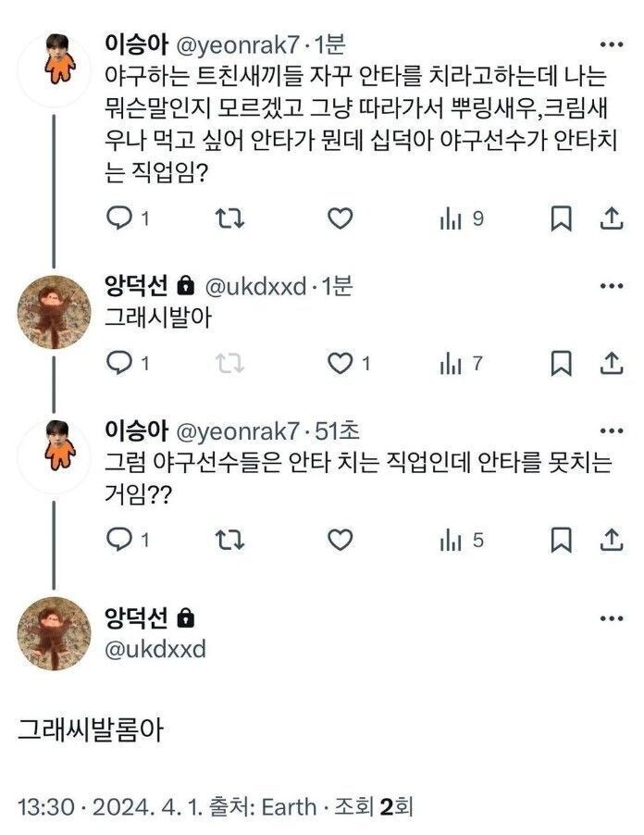Open more options on first tweet

coord(612,45)
